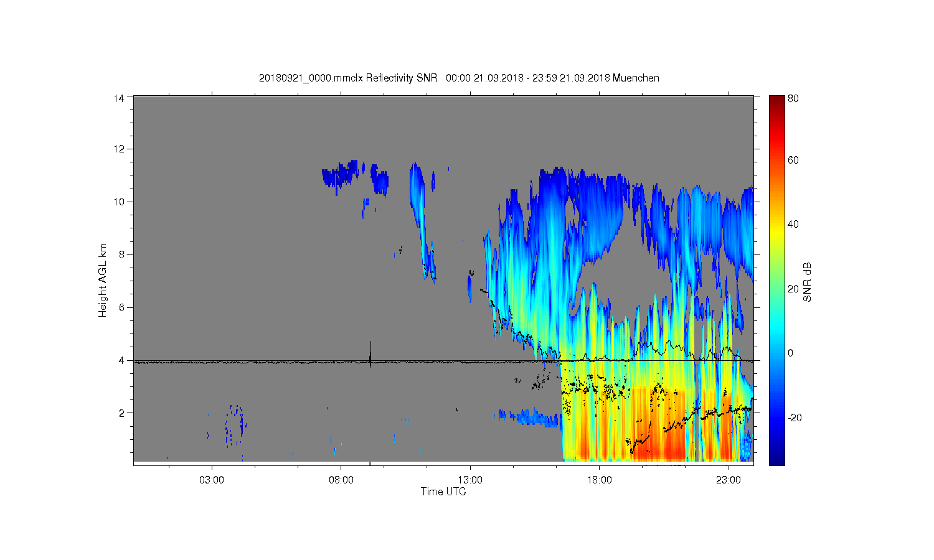Viewport: 934px width, 560px height.
Task: Click the colorbar value 60
Action: pos(793,161)
